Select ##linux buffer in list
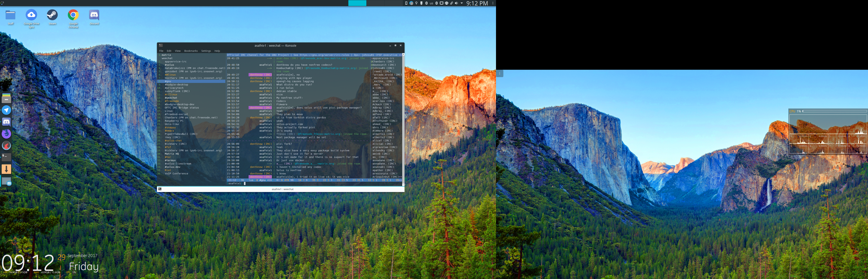Image resolution: width=868 pixels, height=279 pixels. [170, 75]
